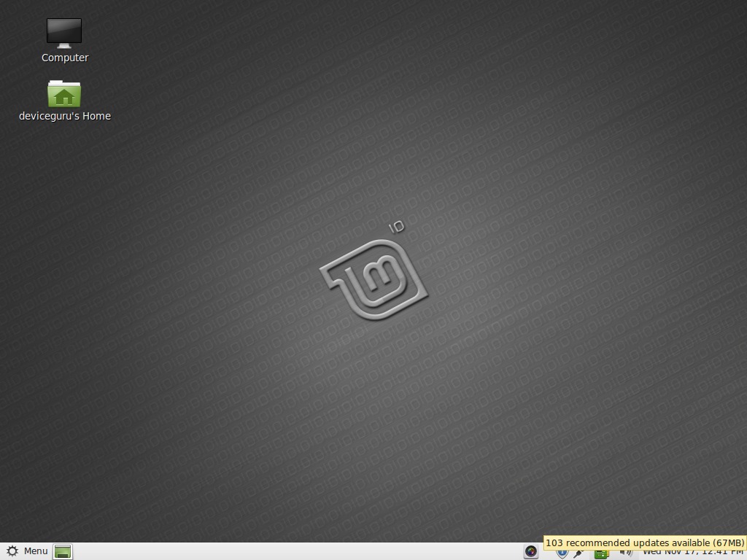Select the "deviceguru's Home" label text

(65, 116)
